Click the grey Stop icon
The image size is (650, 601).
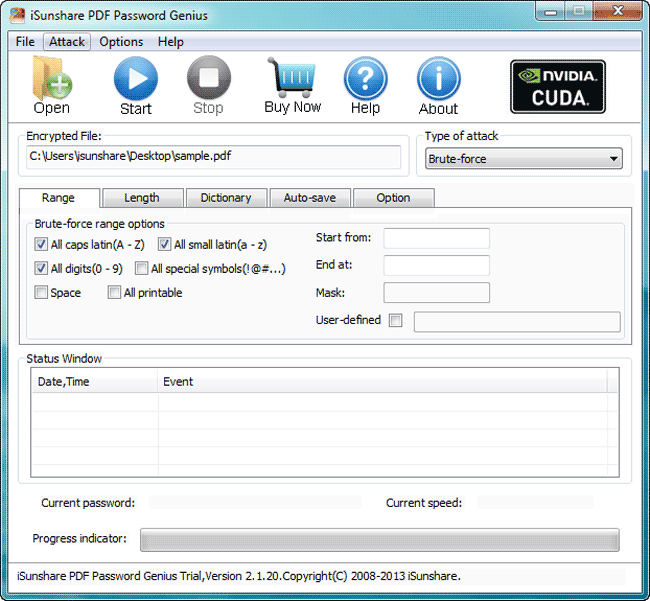click(209, 78)
